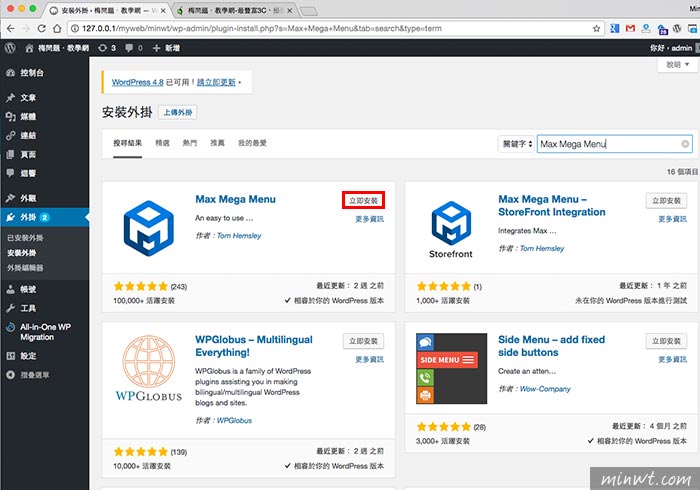Open the Gmail extension icon
This screenshot has height=490, width=700.
(630, 29)
